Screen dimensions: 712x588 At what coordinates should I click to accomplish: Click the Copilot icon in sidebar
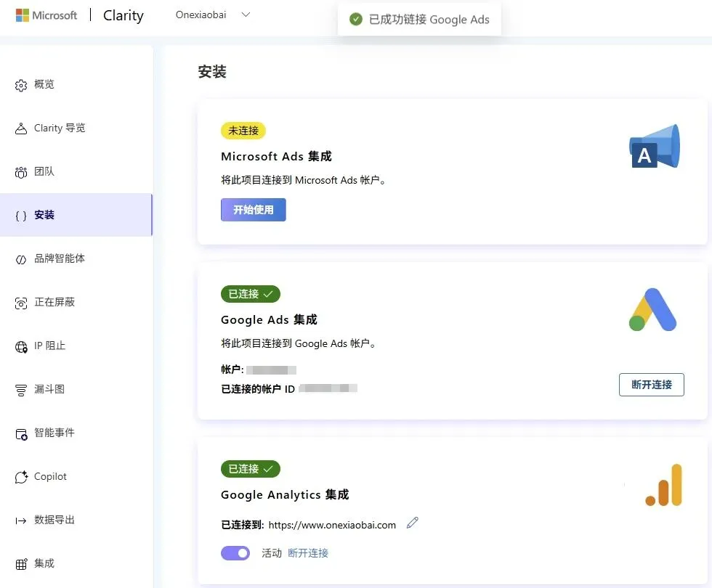(21, 477)
